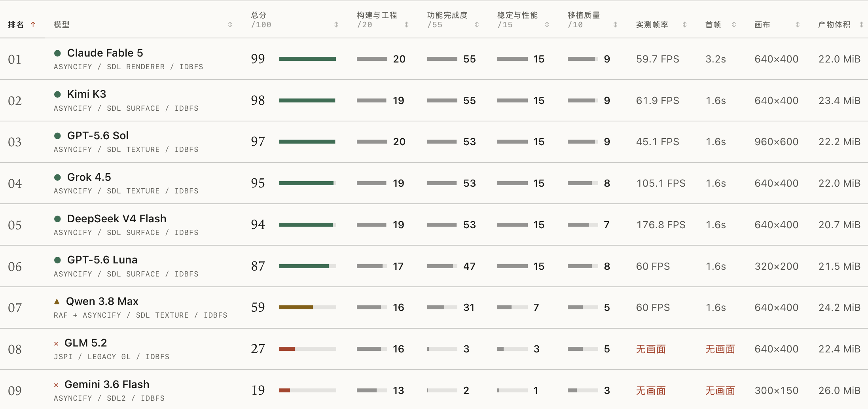Sort by 产物体积 using its sort icon
Image resolution: width=868 pixels, height=409 pixels.
click(x=861, y=25)
